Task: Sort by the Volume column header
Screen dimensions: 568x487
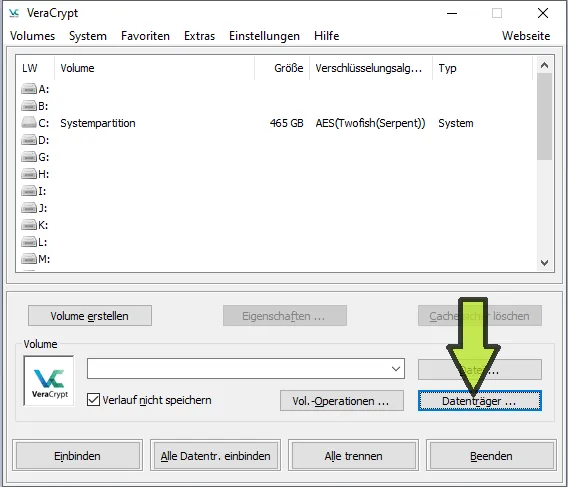Action: point(155,68)
